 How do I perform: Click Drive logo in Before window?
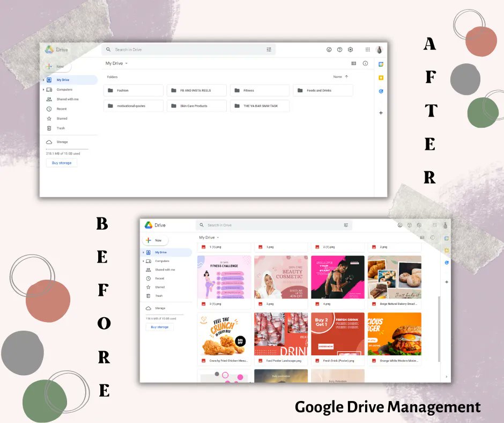(x=149, y=225)
